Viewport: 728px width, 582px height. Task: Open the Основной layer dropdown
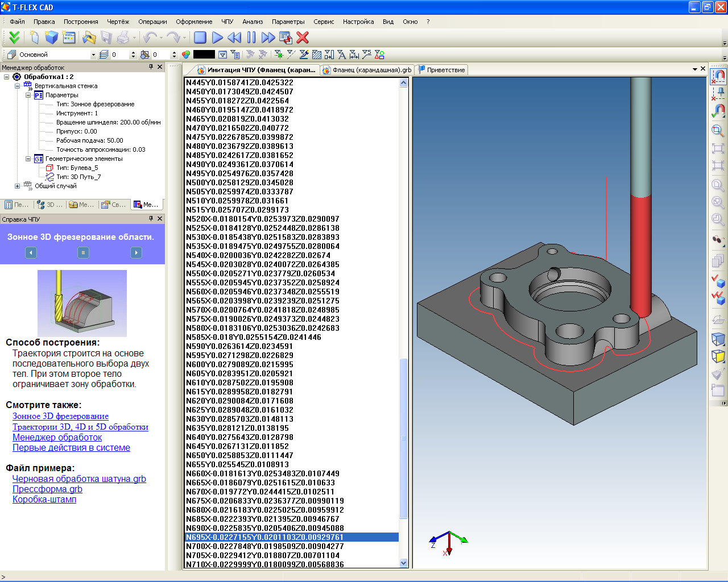93,55
